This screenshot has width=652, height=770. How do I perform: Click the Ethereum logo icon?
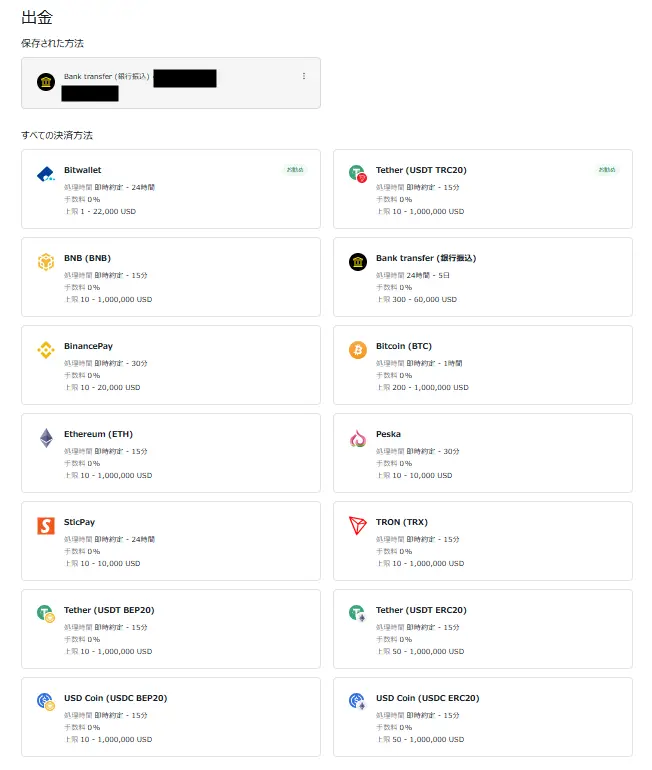tap(46, 438)
